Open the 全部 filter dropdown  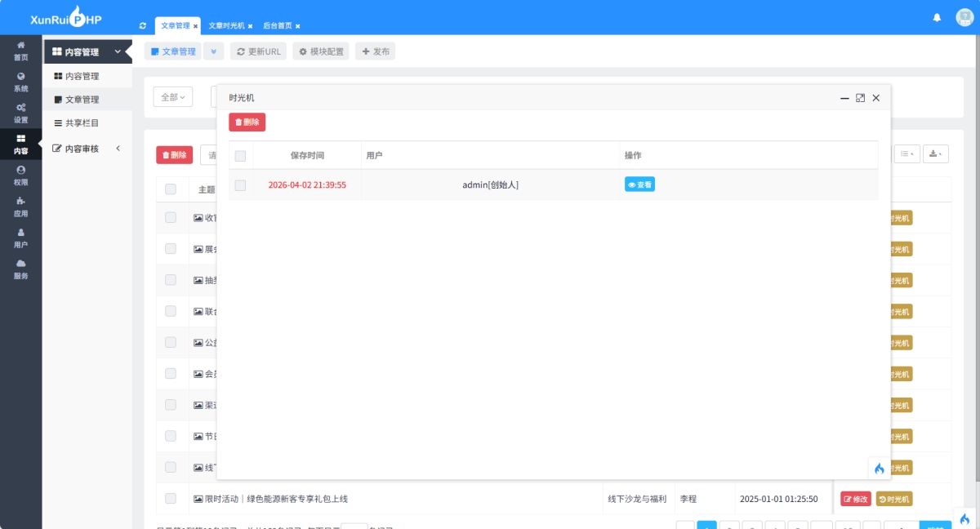172,96
